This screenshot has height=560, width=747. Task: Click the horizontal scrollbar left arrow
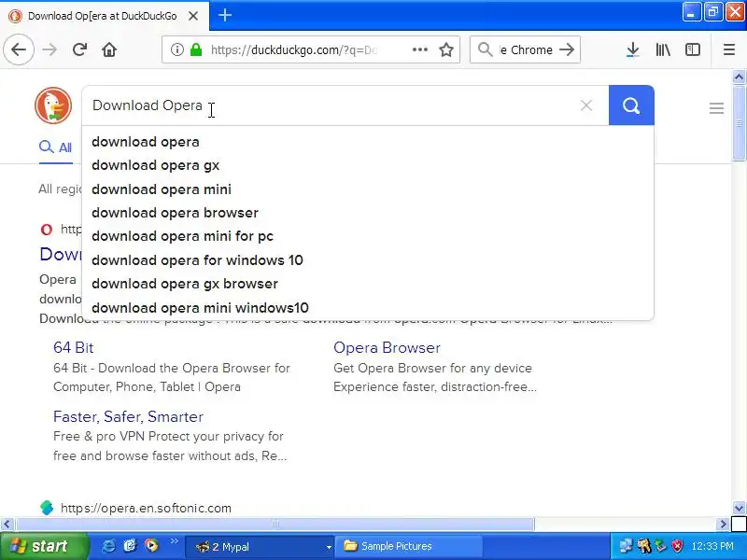click(7, 525)
